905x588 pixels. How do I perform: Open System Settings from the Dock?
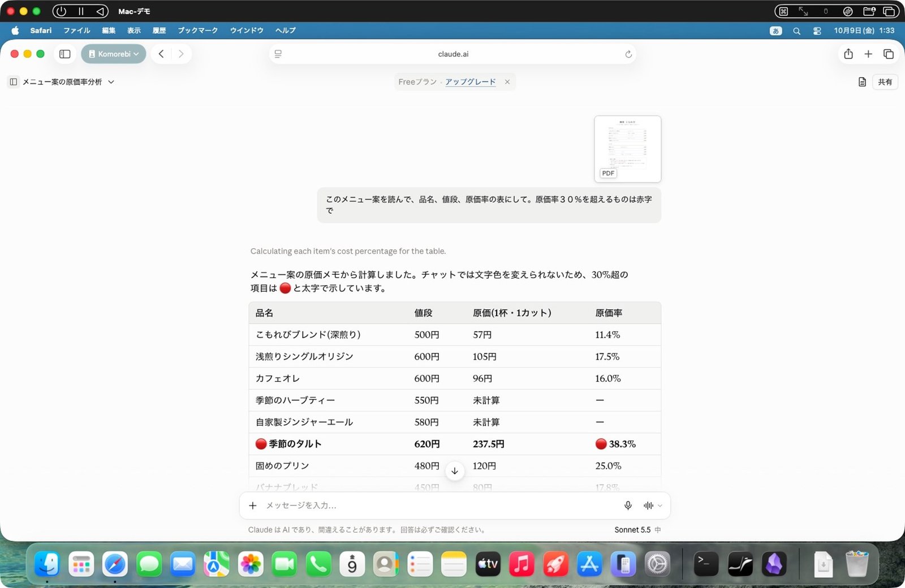click(657, 564)
